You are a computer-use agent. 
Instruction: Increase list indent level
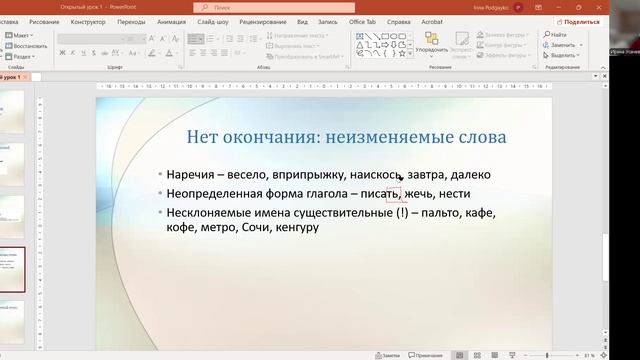(x=240, y=39)
